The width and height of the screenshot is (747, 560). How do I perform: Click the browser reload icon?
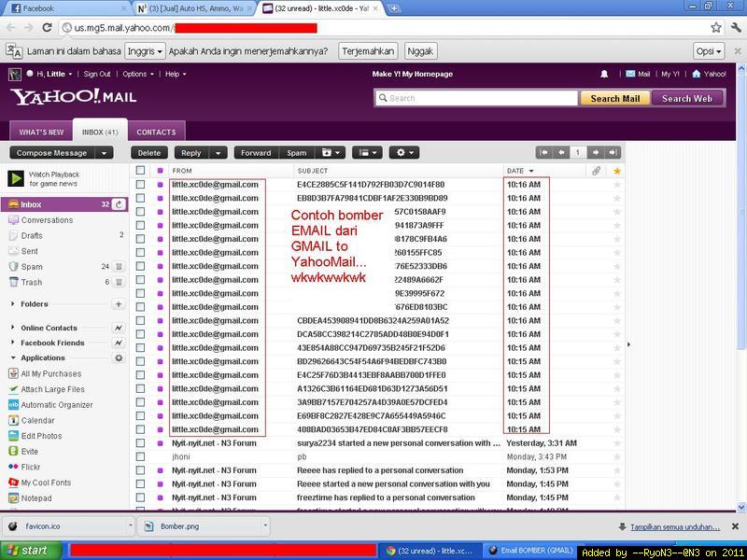[47, 28]
